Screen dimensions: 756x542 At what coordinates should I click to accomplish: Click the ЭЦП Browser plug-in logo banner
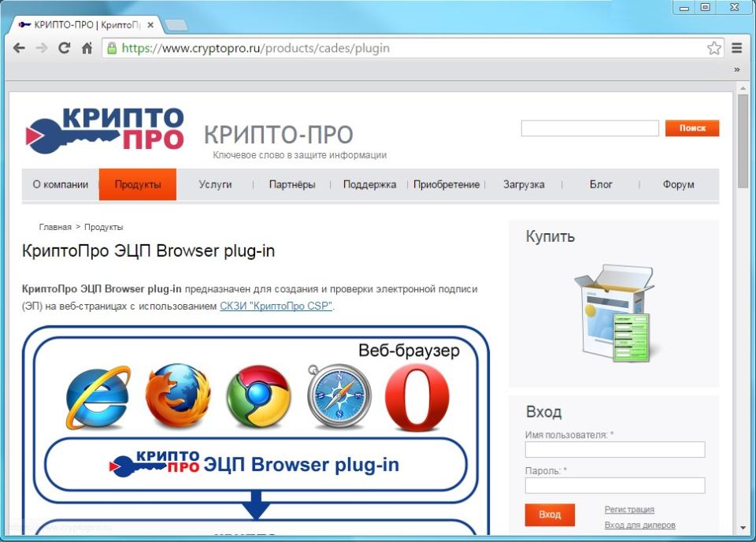point(255,464)
